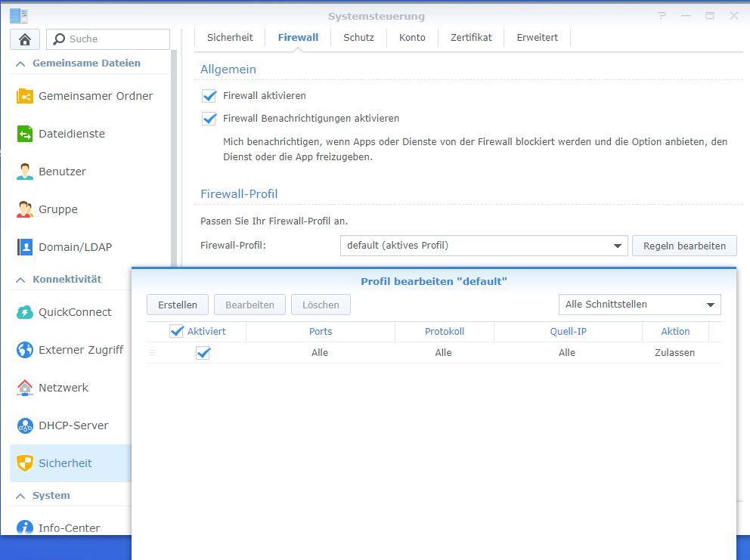Collapse the 'Gemeinsame Dateien' section
The width and height of the screenshot is (750, 560).
pos(20,63)
